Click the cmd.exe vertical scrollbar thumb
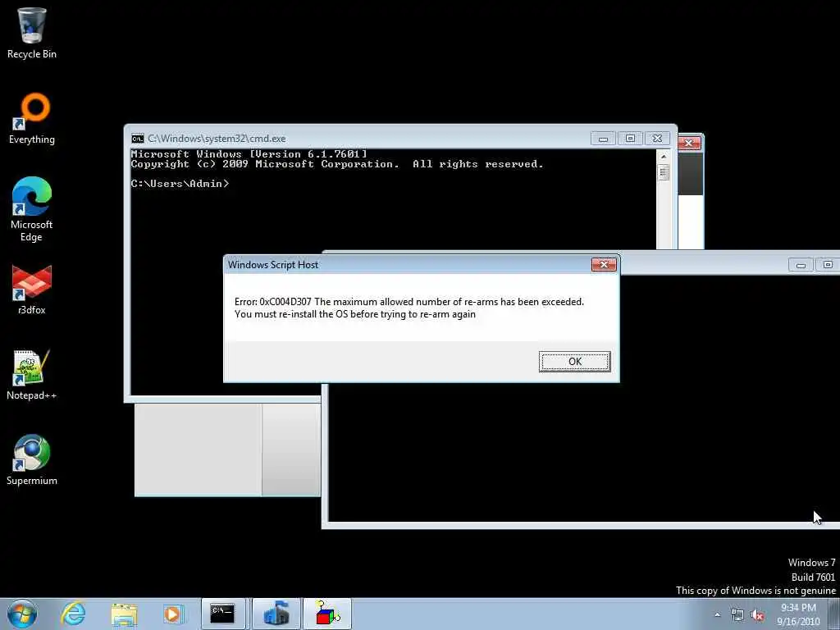 coord(663,172)
